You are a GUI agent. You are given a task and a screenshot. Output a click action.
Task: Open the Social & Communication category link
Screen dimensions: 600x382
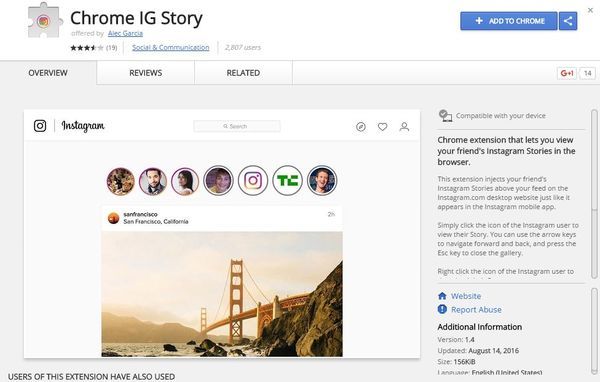click(x=171, y=47)
